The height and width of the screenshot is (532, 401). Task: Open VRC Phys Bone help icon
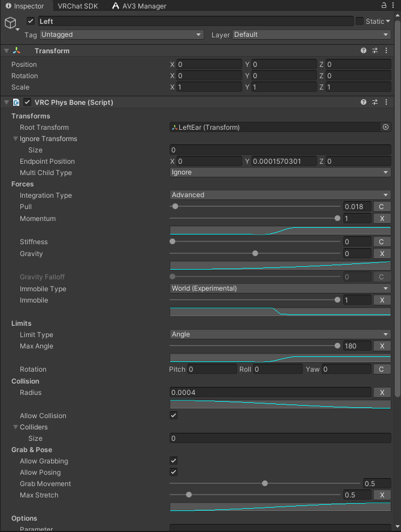click(x=364, y=102)
